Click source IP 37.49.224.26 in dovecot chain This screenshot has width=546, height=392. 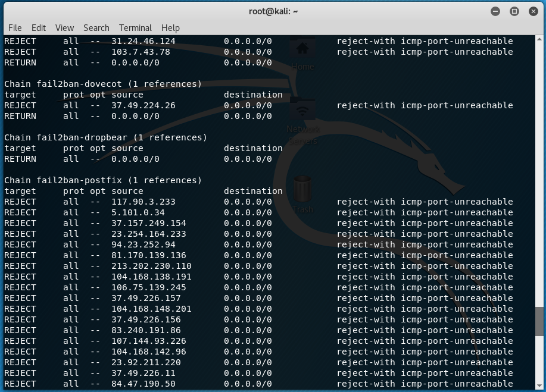tap(143, 105)
